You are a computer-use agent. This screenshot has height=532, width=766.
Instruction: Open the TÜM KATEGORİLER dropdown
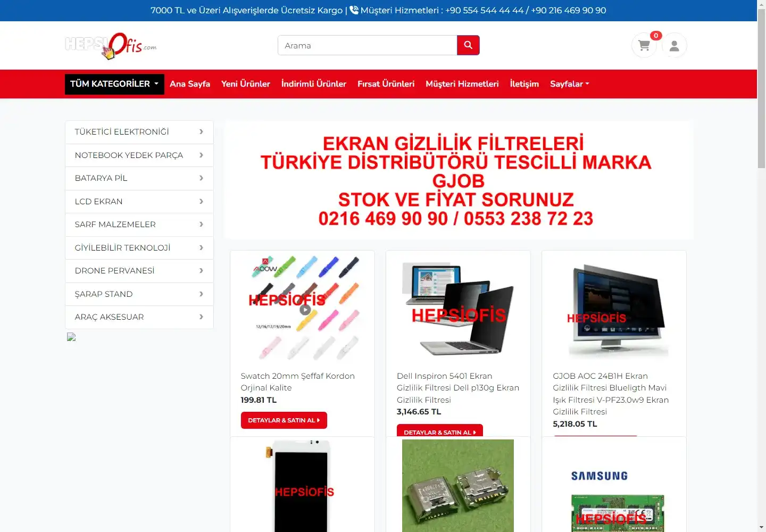coord(114,84)
